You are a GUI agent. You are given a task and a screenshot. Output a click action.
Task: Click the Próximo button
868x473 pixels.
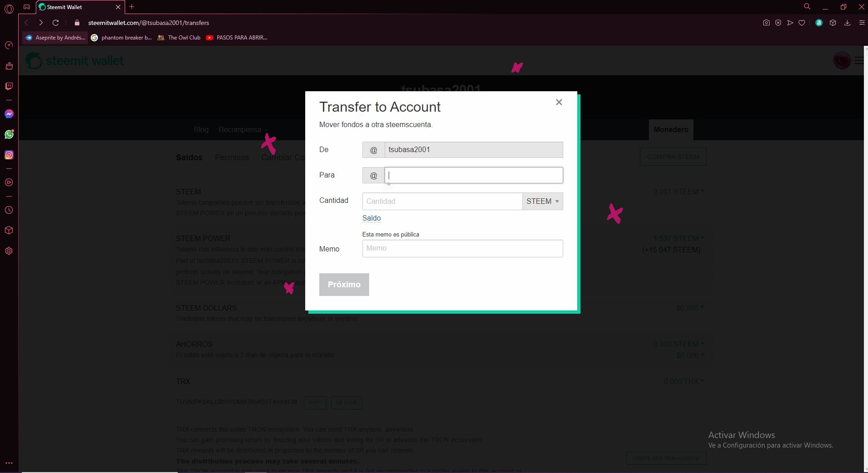344,285
